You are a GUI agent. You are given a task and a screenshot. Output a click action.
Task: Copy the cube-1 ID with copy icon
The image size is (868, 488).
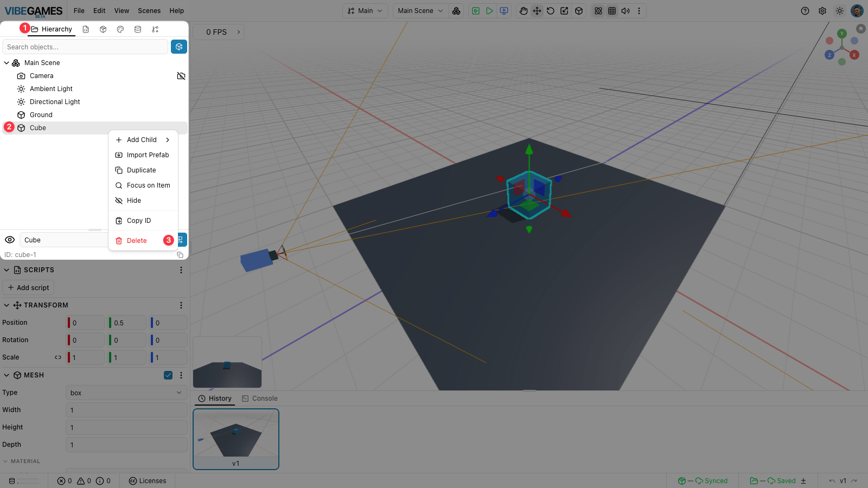180,255
